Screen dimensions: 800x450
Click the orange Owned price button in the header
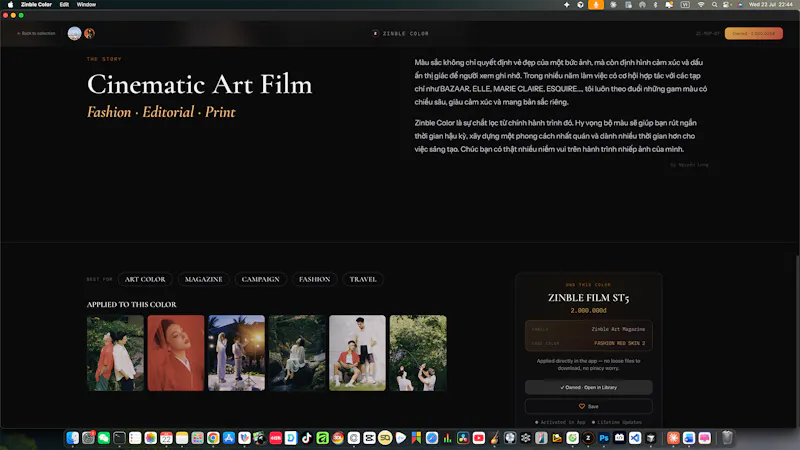[754, 34]
